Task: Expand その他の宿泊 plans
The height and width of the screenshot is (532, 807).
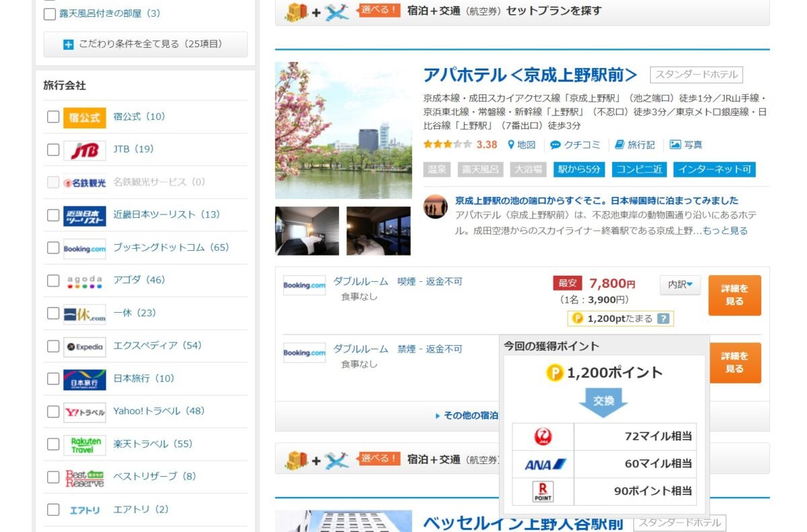Action: pos(469,415)
